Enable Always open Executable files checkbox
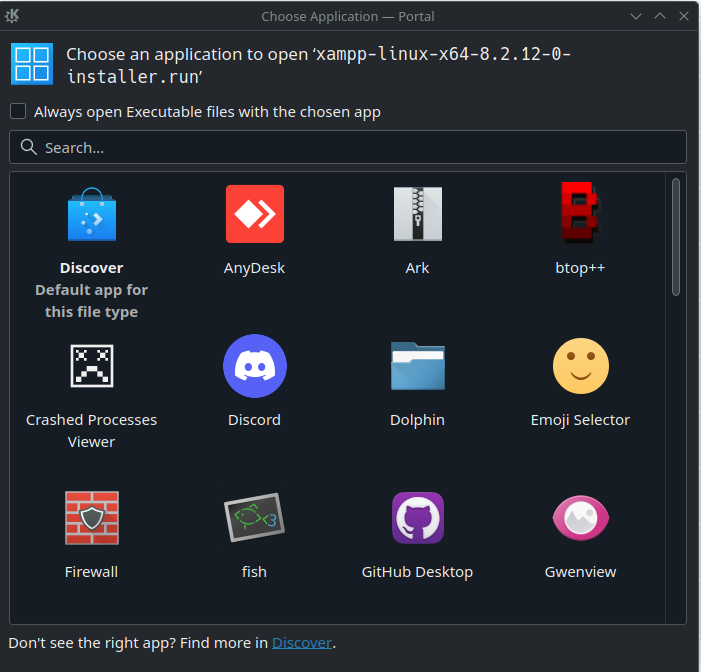This screenshot has width=701, height=672. click(18, 111)
